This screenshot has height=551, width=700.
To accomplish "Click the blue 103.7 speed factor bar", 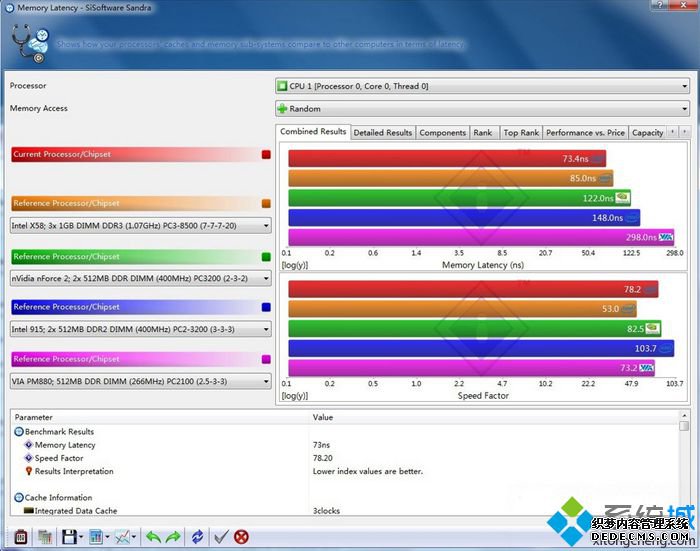I will click(x=481, y=348).
